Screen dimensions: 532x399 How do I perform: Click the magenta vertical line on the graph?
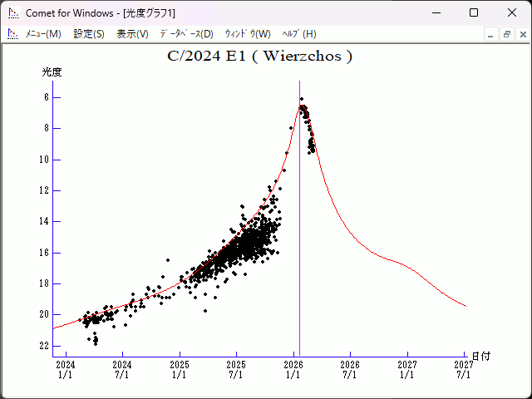299,249
